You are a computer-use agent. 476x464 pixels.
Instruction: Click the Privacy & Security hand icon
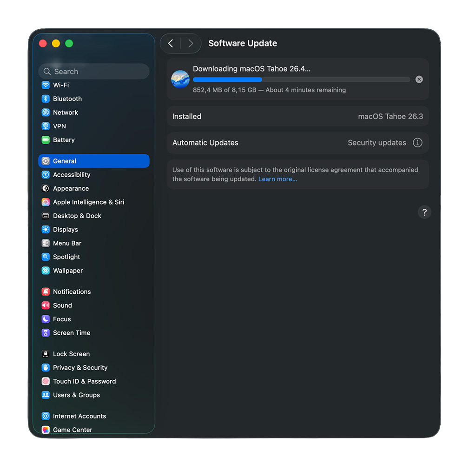46,367
